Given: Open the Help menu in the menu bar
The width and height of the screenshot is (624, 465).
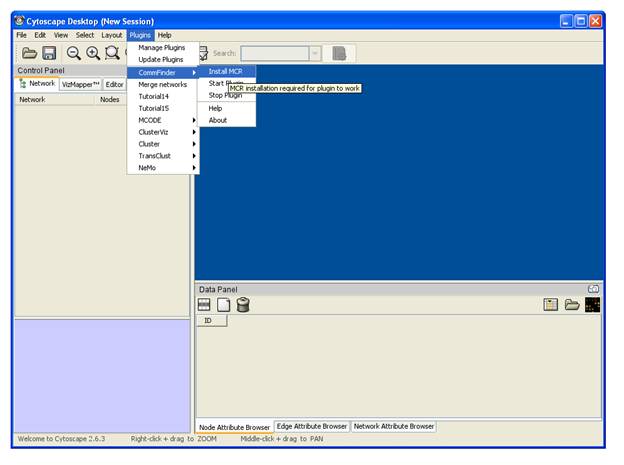Looking at the screenshot, I should (164, 35).
